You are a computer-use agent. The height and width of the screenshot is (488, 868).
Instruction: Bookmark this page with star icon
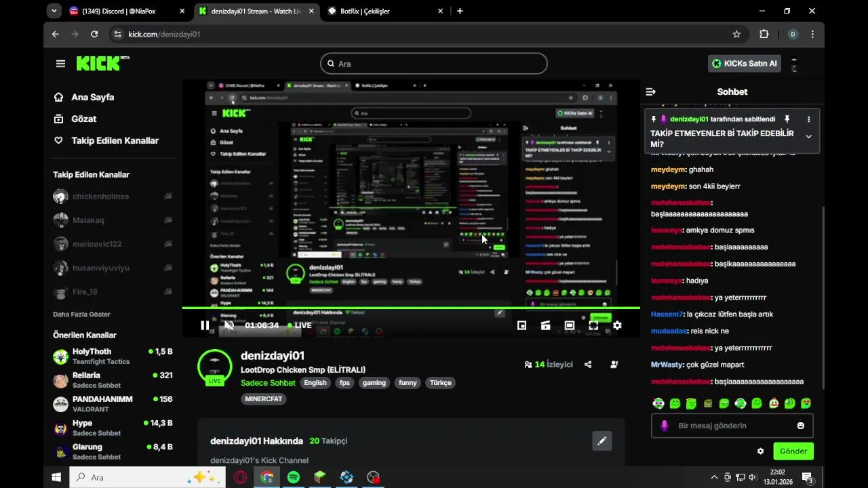tap(736, 34)
